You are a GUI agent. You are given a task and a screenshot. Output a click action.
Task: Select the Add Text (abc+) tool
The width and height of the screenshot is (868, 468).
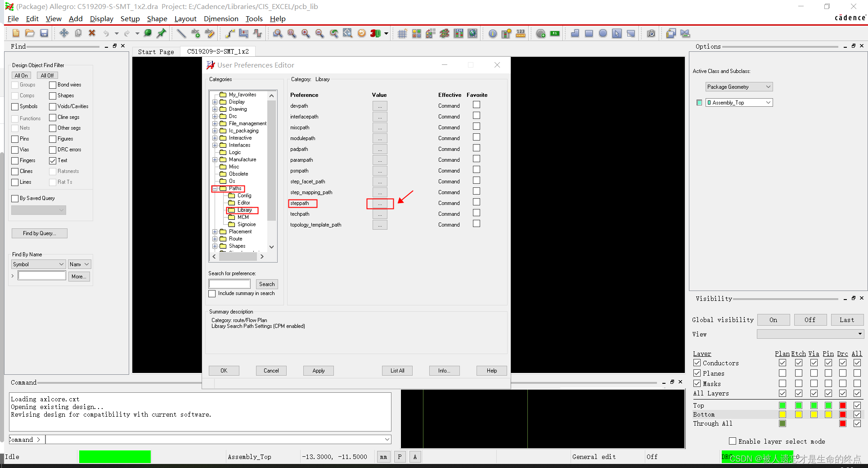tap(195, 33)
